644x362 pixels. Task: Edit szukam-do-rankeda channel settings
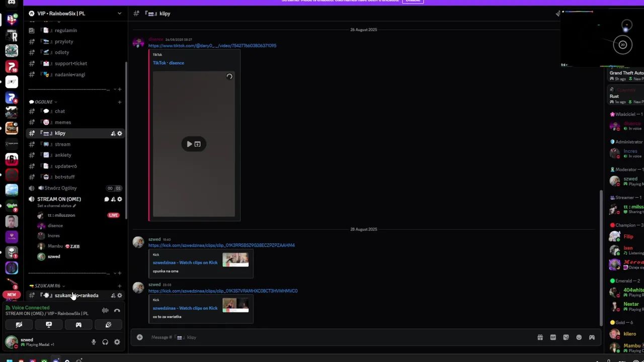click(x=120, y=296)
